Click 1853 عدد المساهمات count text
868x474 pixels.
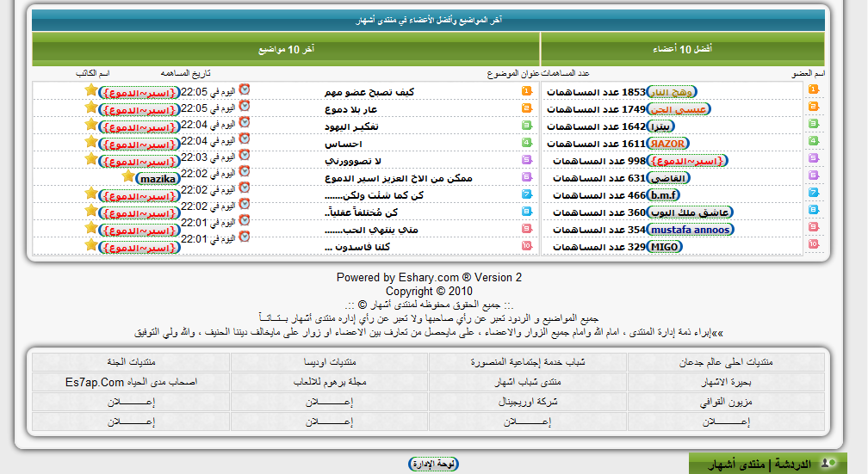pyautogui.click(x=596, y=92)
